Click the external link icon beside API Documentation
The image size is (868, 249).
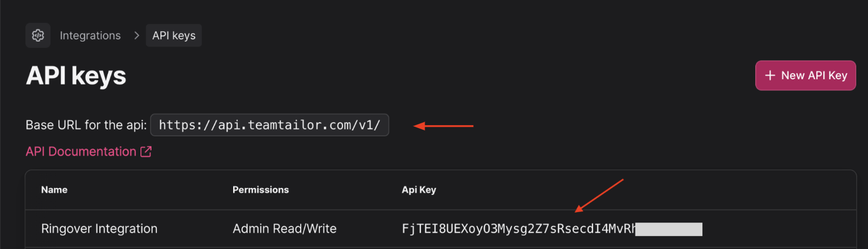pos(146,152)
